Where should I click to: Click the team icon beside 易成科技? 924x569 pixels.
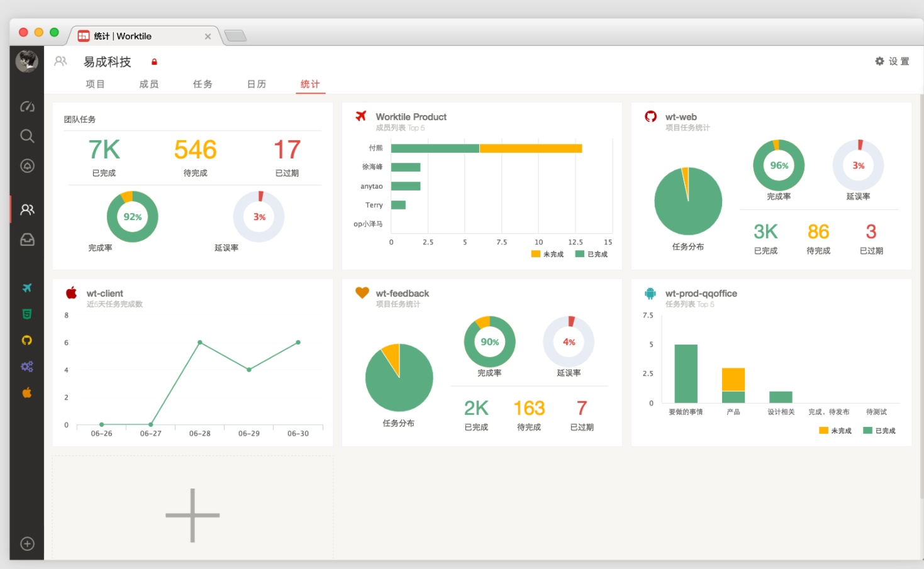pos(60,61)
